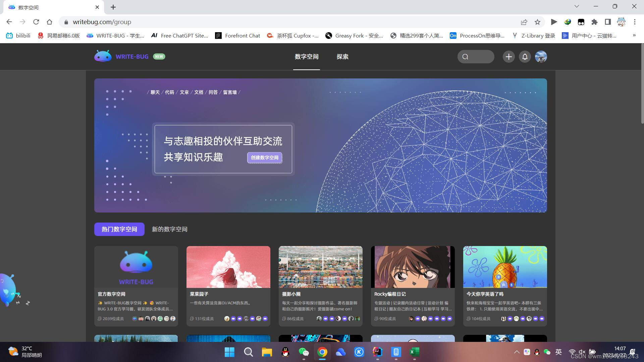Screen dimensions: 644x362
Task: Click the search magnifier icon
Action: [x=465, y=57]
